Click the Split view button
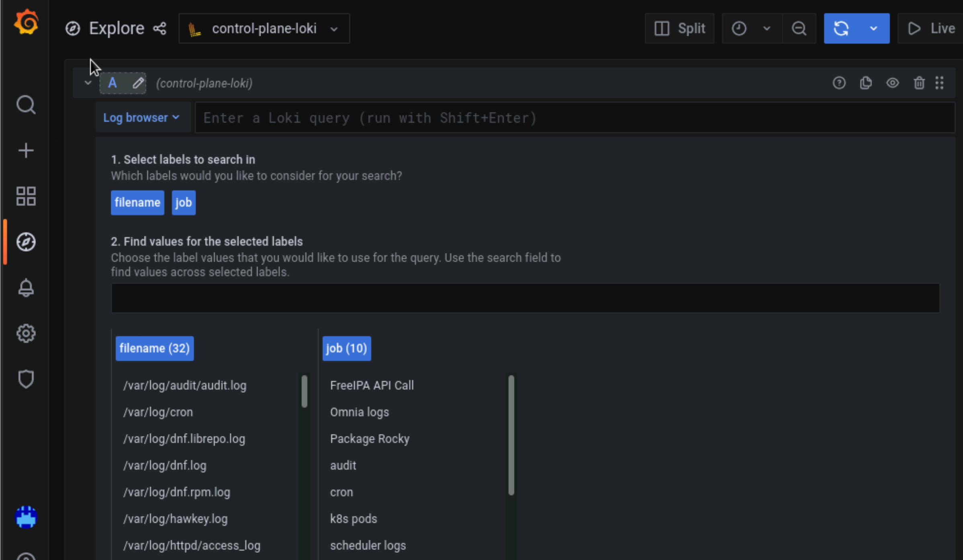The height and width of the screenshot is (560, 963). click(680, 29)
